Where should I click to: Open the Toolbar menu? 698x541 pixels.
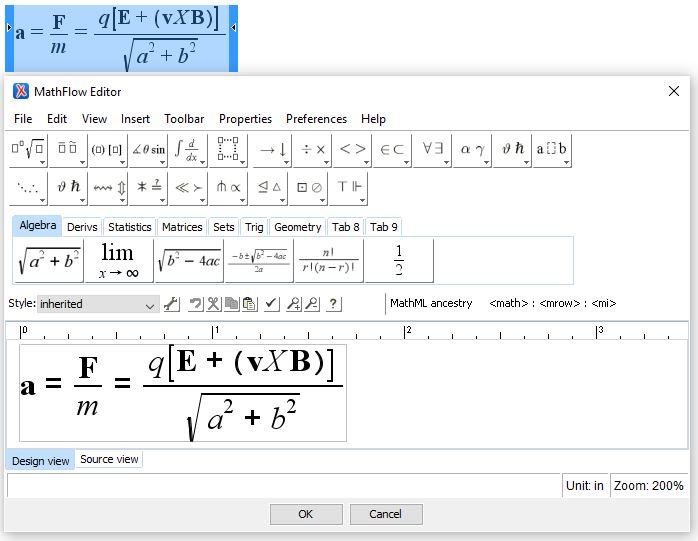point(184,119)
